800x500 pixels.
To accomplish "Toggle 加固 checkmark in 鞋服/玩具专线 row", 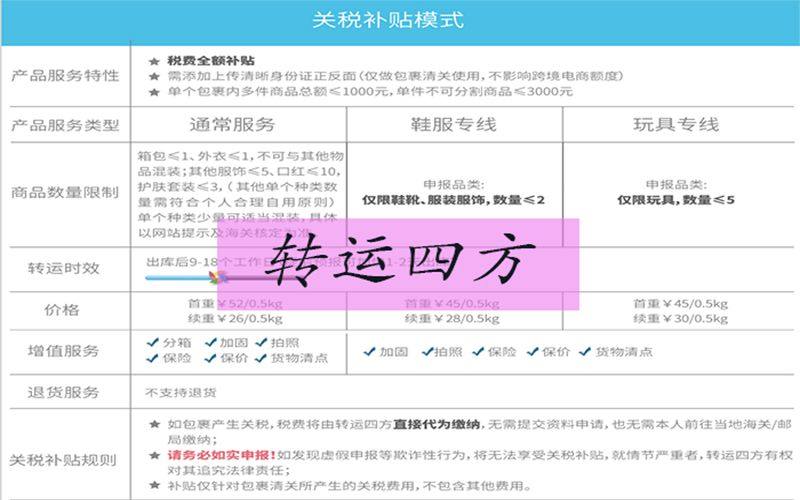I will click(369, 352).
